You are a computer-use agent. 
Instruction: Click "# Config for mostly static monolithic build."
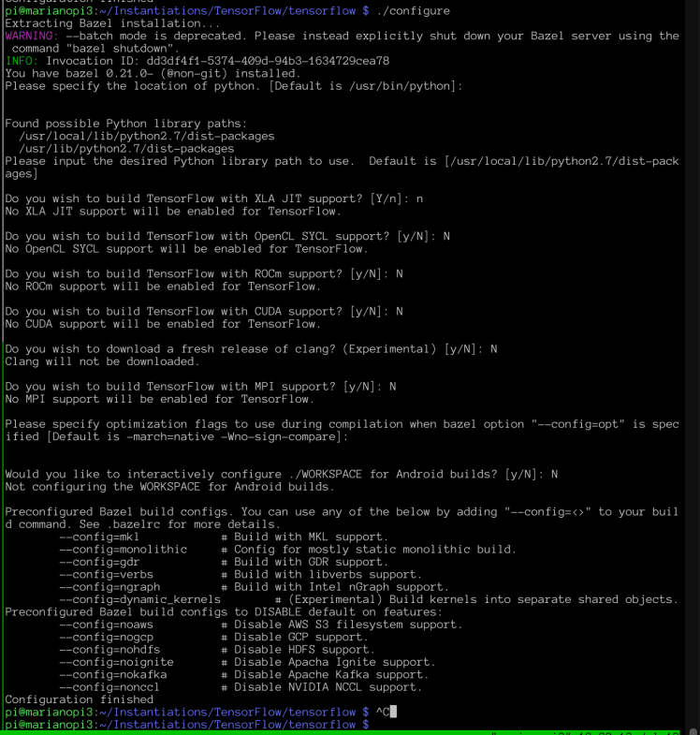tap(369, 550)
